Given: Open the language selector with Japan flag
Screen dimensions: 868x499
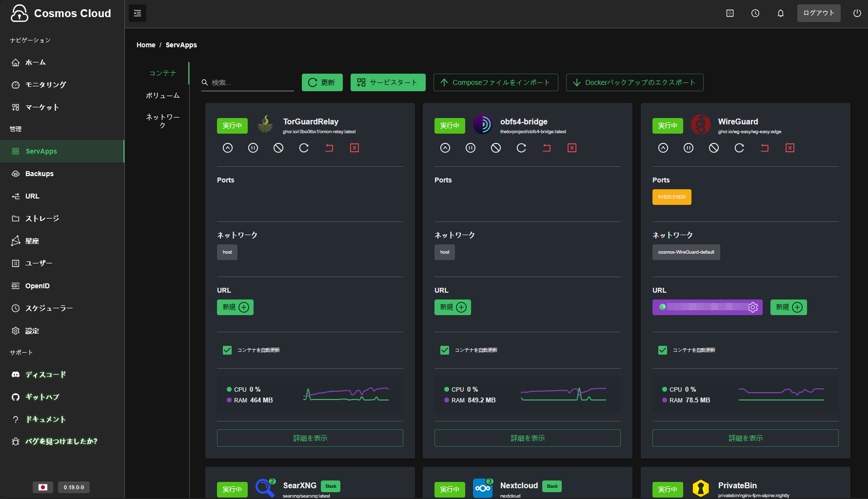Looking at the screenshot, I should pyautogui.click(x=43, y=487).
